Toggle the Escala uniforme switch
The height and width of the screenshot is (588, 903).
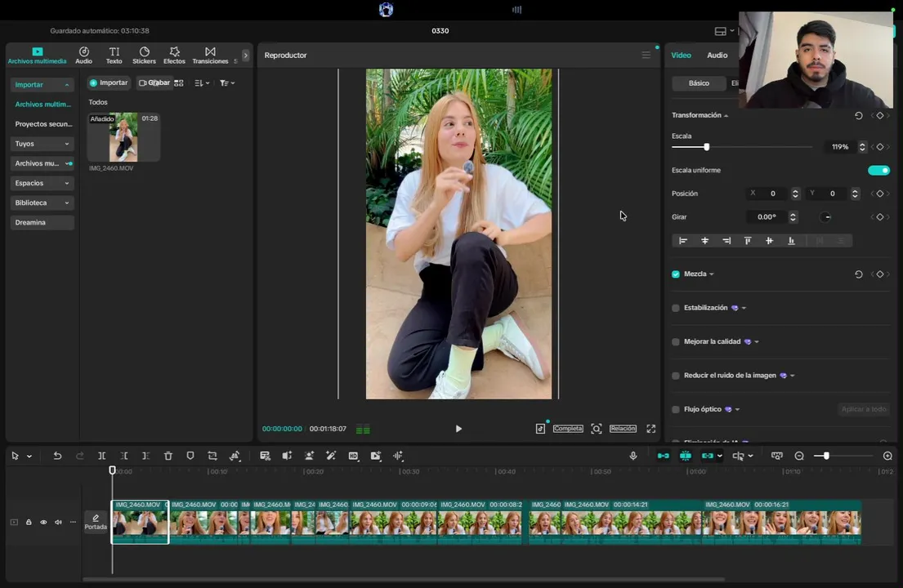(x=878, y=170)
